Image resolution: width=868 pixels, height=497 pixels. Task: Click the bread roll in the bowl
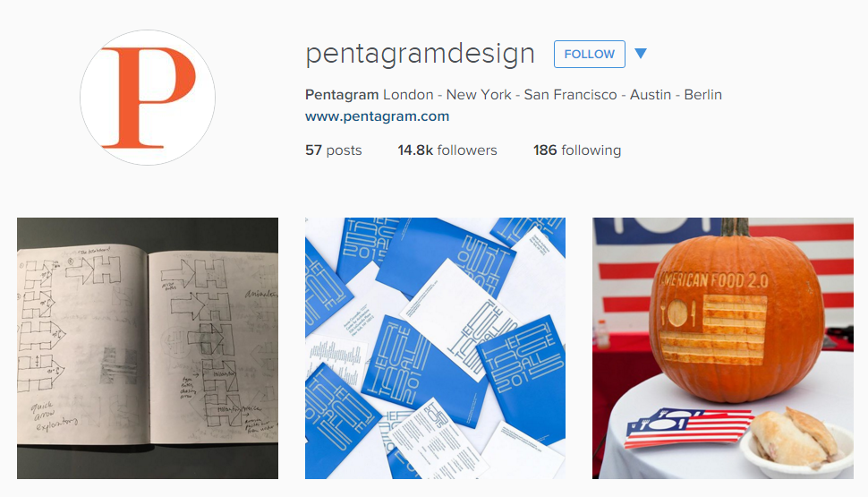tap(793, 437)
